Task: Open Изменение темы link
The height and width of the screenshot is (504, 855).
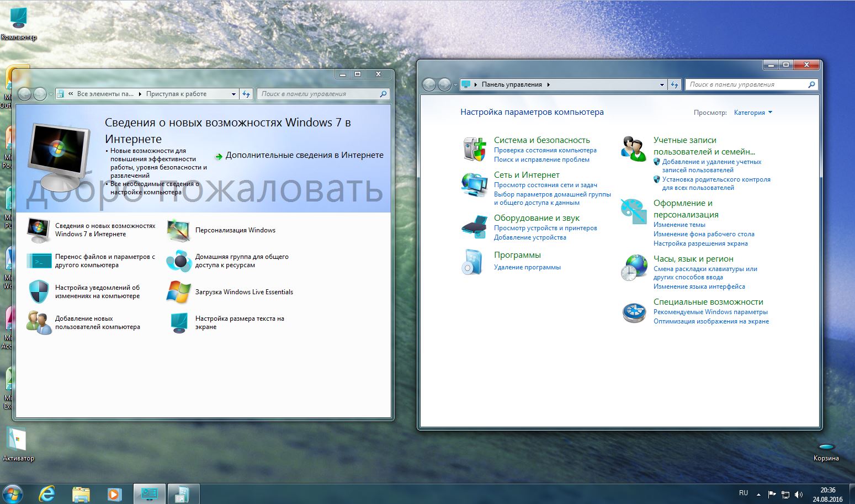Action: tap(679, 225)
